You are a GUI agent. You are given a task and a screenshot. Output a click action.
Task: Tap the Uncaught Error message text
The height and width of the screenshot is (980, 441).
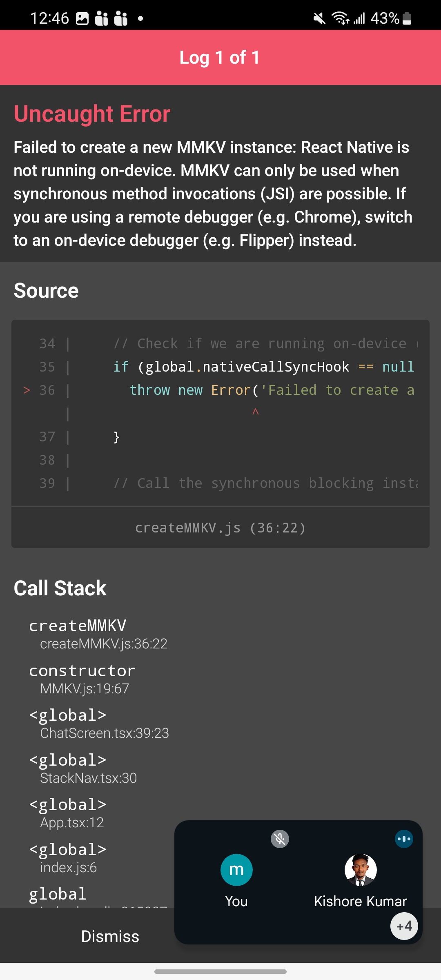click(x=212, y=194)
